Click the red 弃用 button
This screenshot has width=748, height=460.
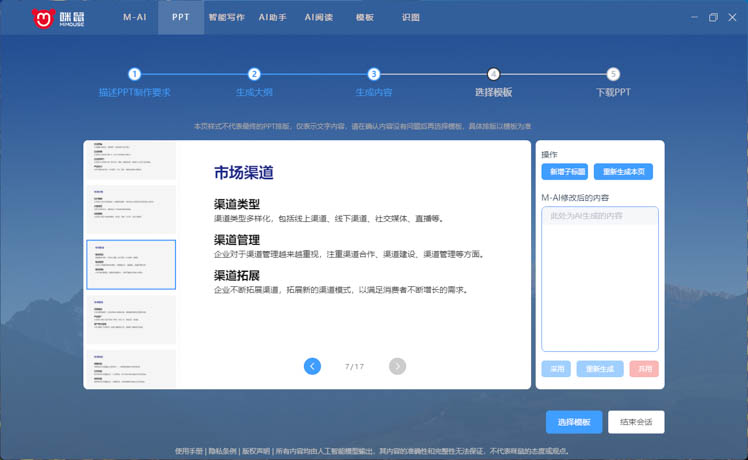point(644,369)
